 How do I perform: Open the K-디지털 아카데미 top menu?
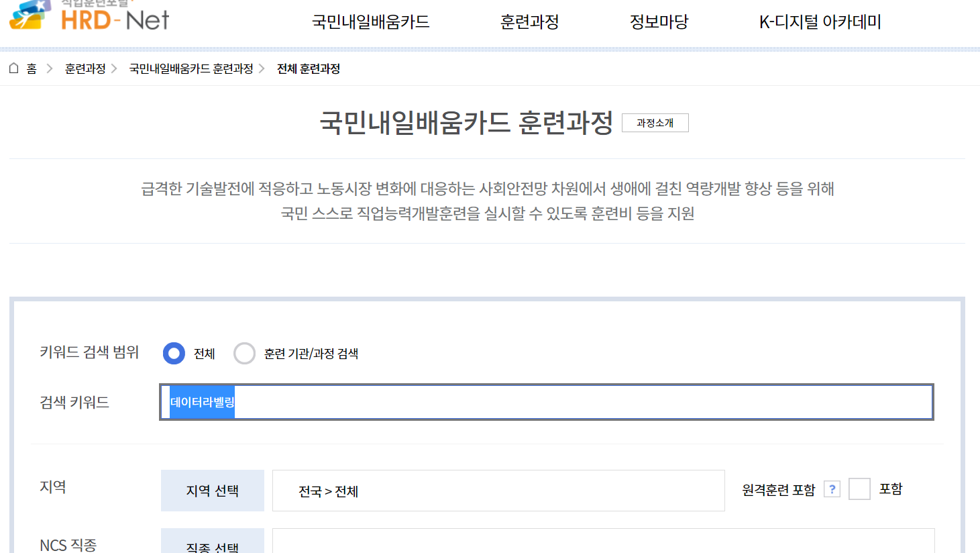[x=820, y=22]
